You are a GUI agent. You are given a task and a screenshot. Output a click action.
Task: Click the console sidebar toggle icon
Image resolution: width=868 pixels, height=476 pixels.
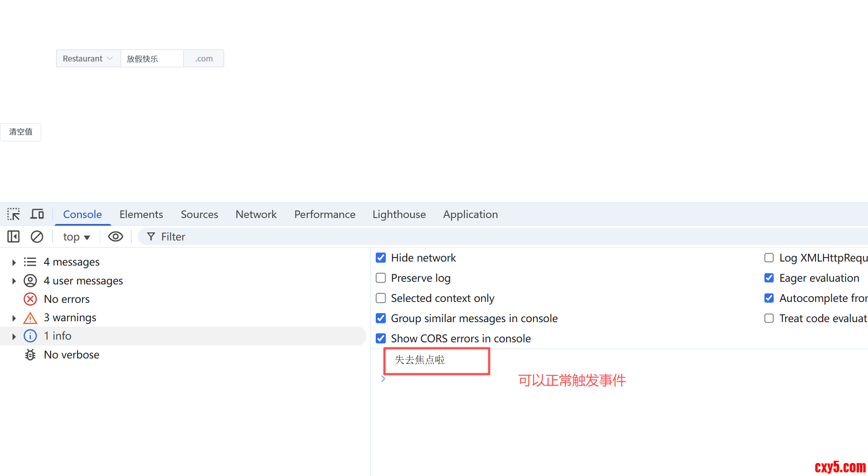[x=13, y=236]
